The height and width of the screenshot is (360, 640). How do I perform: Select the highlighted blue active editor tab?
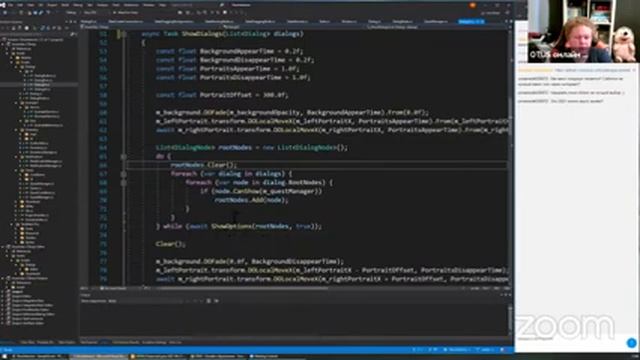[x=471, y=21]
